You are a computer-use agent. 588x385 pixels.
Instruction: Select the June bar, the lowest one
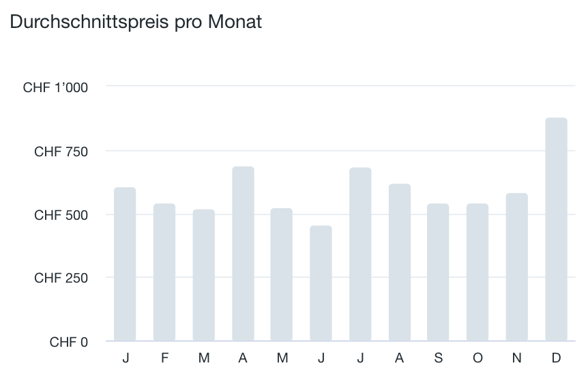[321, 283]
